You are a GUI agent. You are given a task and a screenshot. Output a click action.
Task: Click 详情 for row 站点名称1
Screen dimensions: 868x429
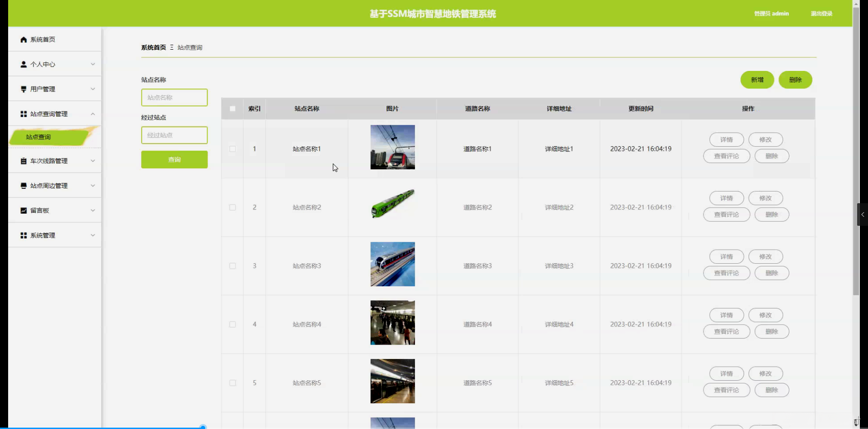(726, 140)
